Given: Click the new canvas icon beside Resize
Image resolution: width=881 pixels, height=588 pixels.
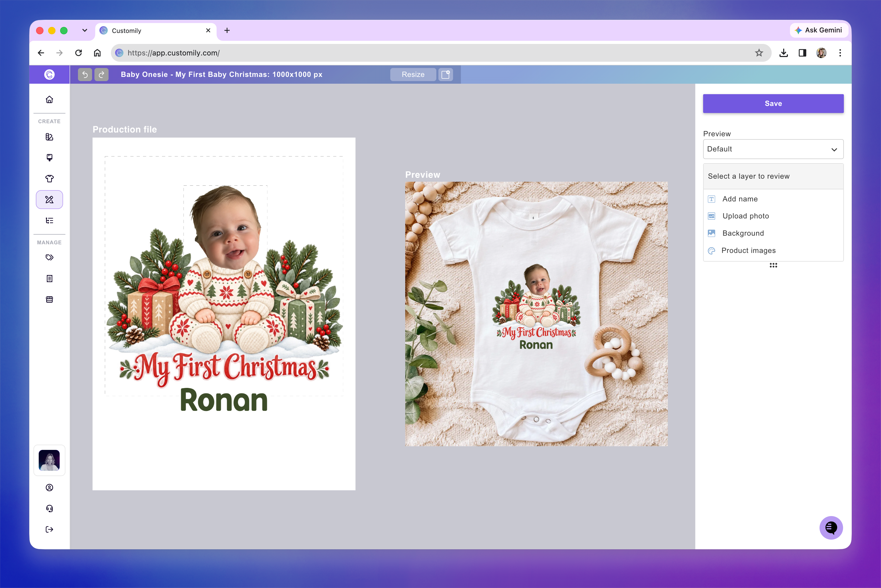Looking at the screenshot, I should pyautogui.click(x=445, y=74).
